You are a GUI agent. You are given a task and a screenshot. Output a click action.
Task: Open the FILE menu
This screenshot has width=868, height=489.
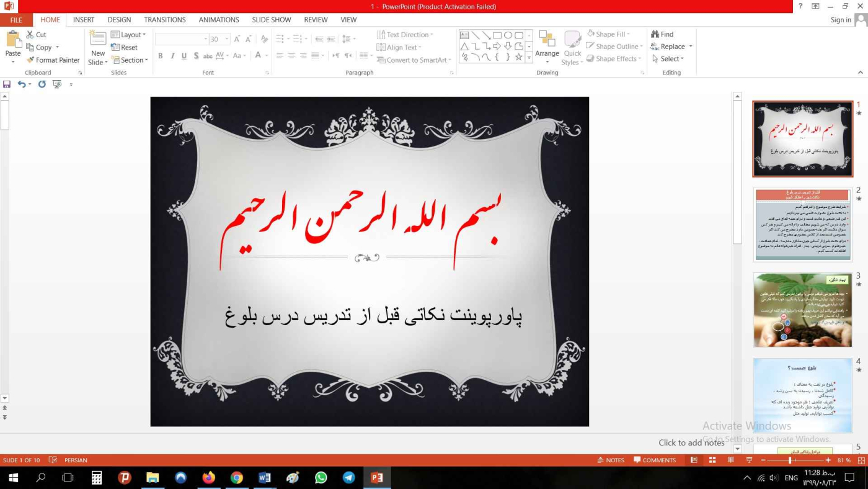coord(15,20)
